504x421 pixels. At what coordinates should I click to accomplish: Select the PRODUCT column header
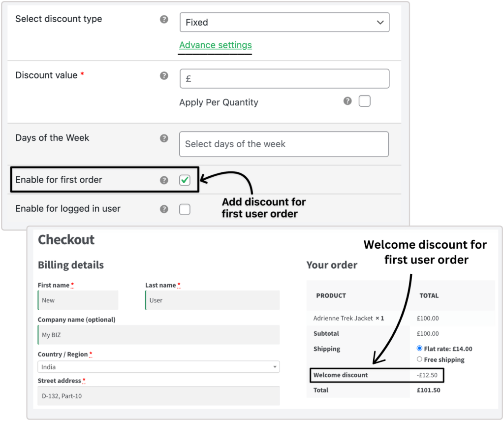(x=331, y=295)
